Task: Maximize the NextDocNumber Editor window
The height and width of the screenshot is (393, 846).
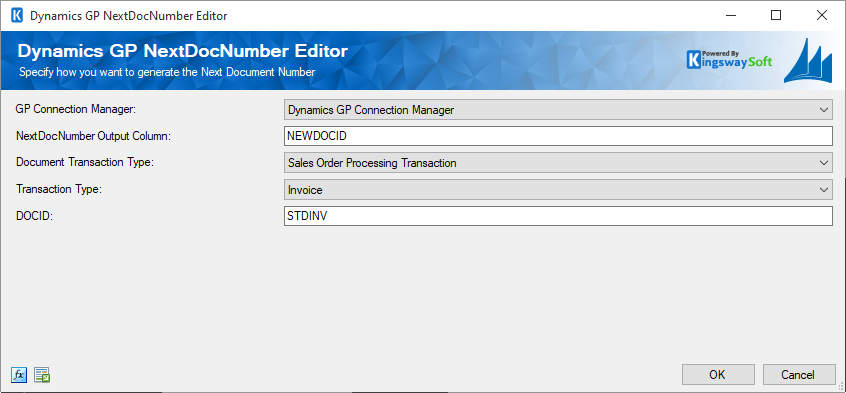Action: point(776,16)
